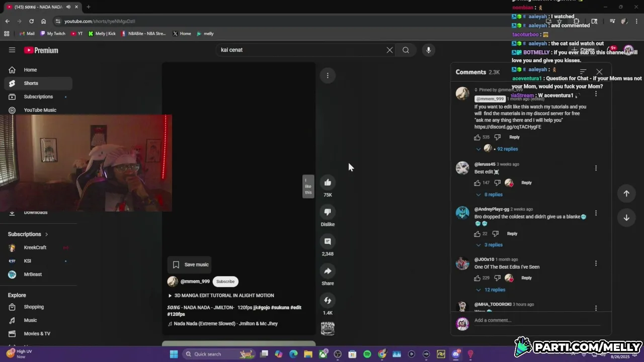The width and height of the screenshot is (644, 362).
Task: Reply to @leruss45's comment
Action: (526, 183)
